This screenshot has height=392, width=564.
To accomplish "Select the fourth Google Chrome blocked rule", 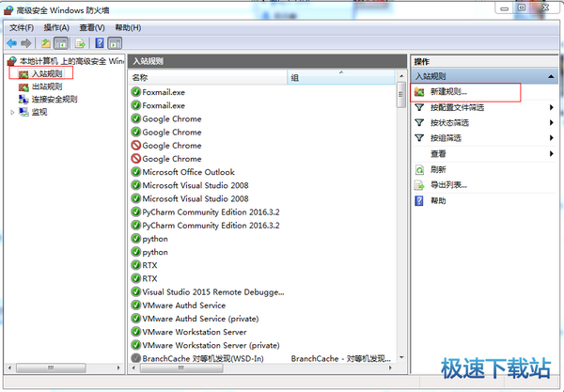I will (x=172, y=159).
